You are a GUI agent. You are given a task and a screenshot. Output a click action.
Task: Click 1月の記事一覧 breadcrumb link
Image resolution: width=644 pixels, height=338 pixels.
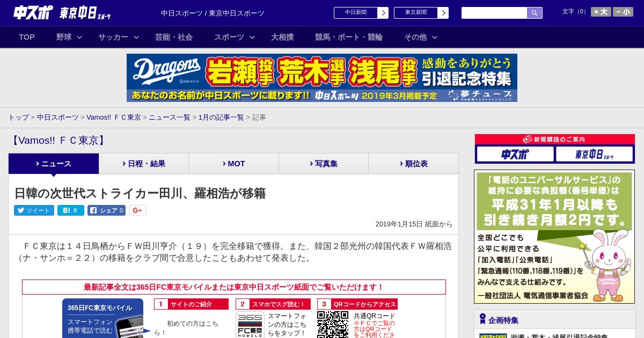221,117
